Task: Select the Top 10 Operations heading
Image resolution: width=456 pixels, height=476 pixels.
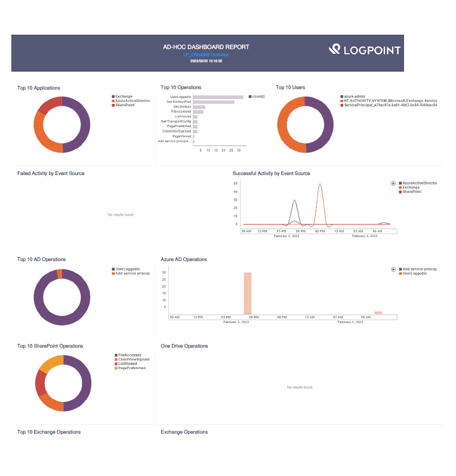Action: click(181, 87)
